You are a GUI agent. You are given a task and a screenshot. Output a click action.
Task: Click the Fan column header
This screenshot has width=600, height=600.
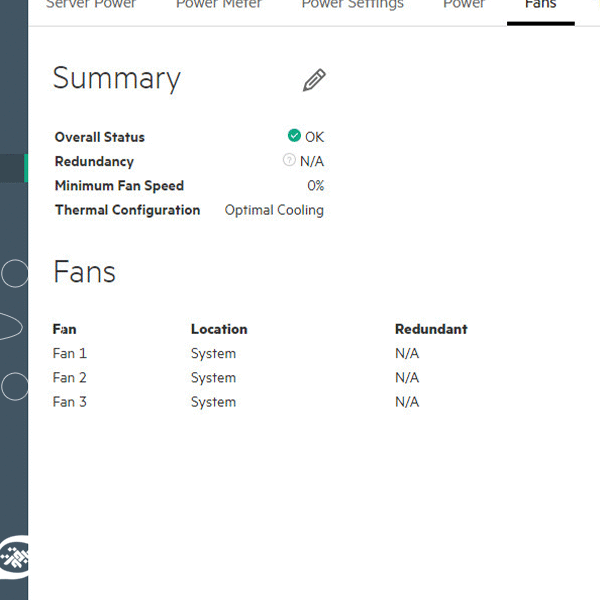[x=64, y=329]
